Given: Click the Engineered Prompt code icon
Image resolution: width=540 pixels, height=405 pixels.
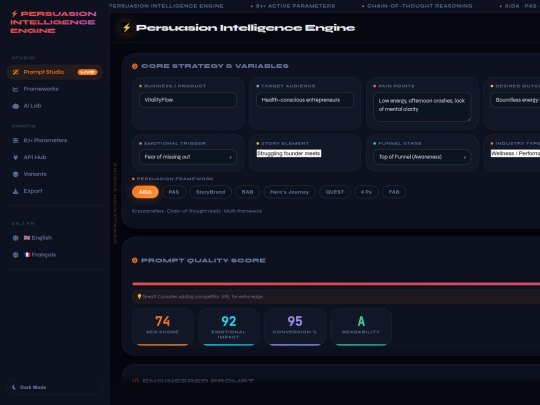Looking at the screenshot, I should pyautogui.click(x=135, y=381).
